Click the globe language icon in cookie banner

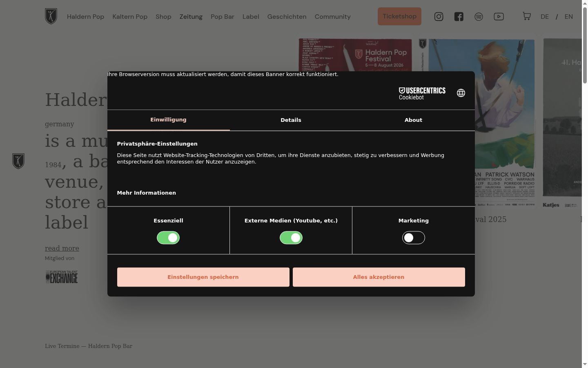(461, 93)
